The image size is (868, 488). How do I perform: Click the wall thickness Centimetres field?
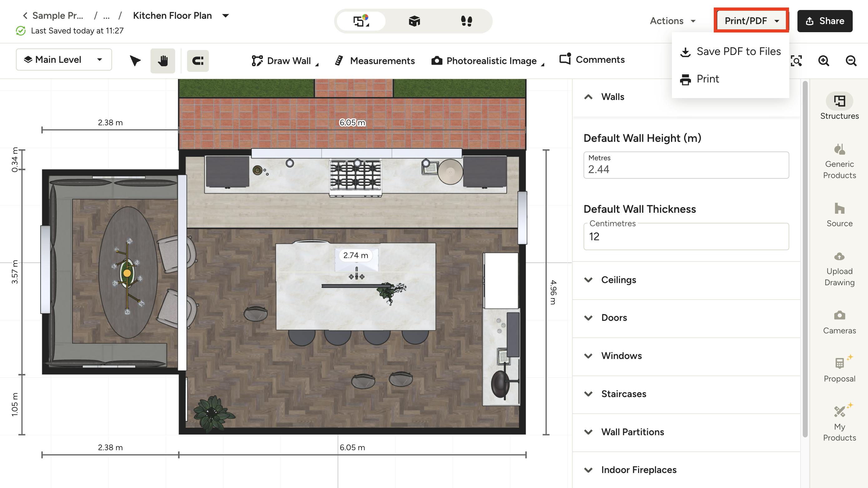tap(686, 237)
